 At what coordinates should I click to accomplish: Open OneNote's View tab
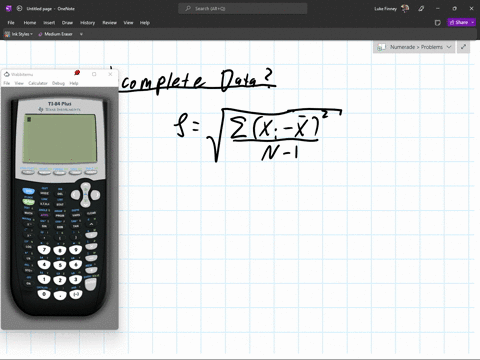click(x=128, y=23)
